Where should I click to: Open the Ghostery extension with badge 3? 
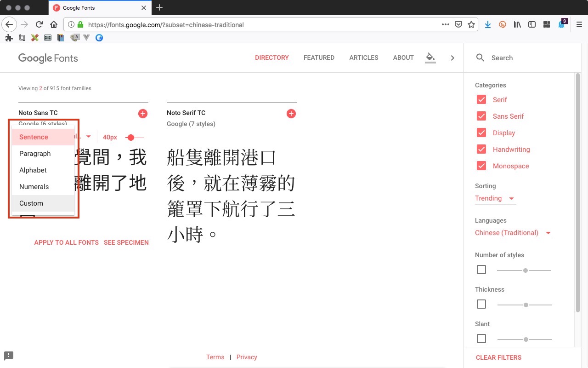pos(562,24)
